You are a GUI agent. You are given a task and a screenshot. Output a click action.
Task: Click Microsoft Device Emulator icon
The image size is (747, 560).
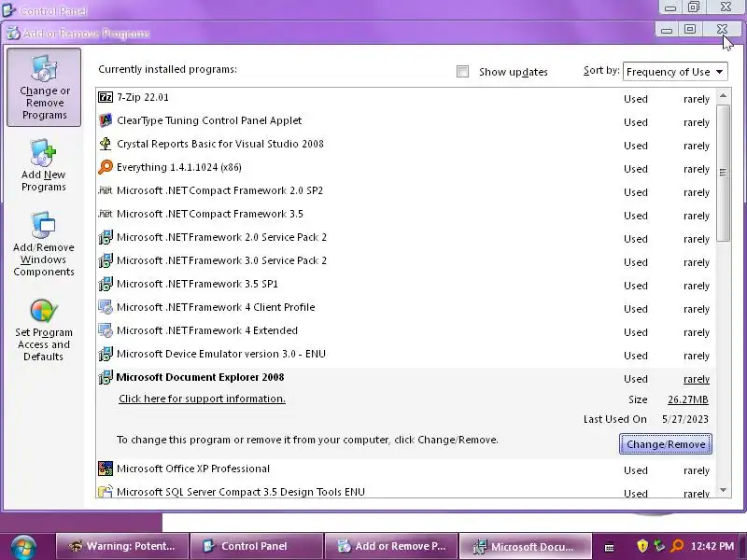click(106, 354)
